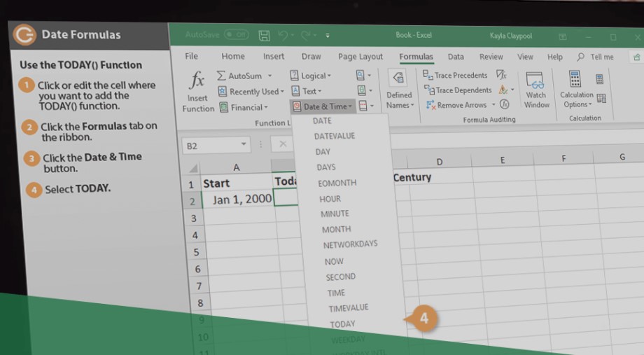Switch to the Insert tab
The width and height of the screenshot is (644, 355).
pyautogui.click(x=274, y=56)
